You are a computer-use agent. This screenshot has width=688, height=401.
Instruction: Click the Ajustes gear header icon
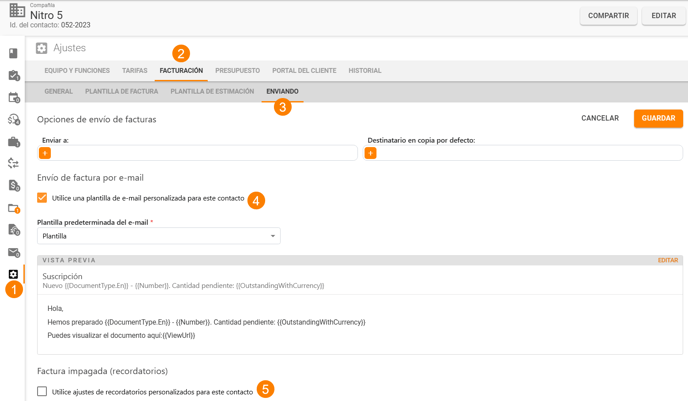pyautogui.click(x=41, y=48)
